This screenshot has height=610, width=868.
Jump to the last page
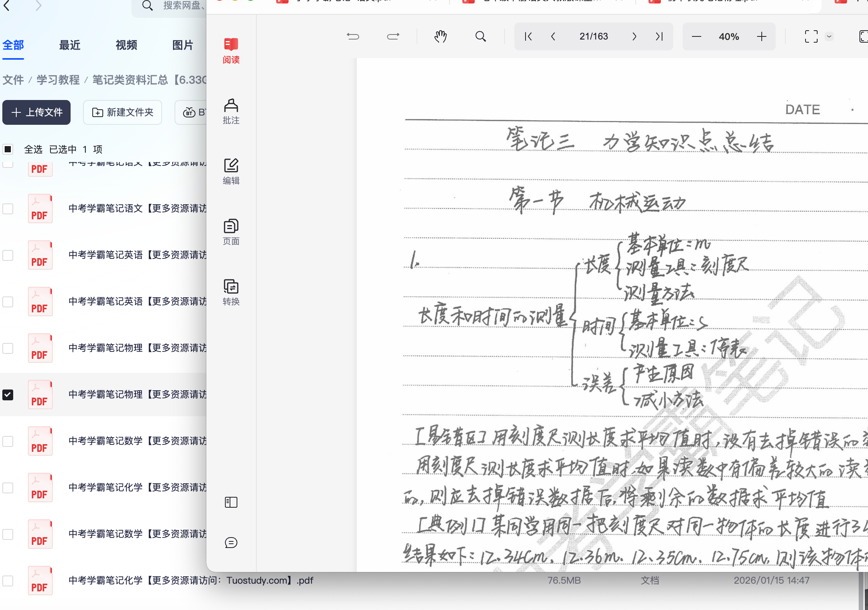[659, 36]
